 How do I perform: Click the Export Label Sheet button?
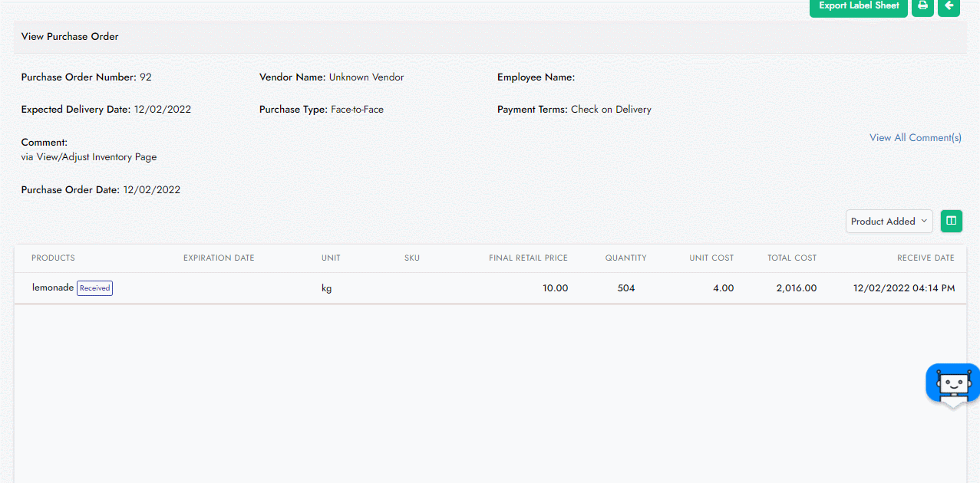[859, 6]
